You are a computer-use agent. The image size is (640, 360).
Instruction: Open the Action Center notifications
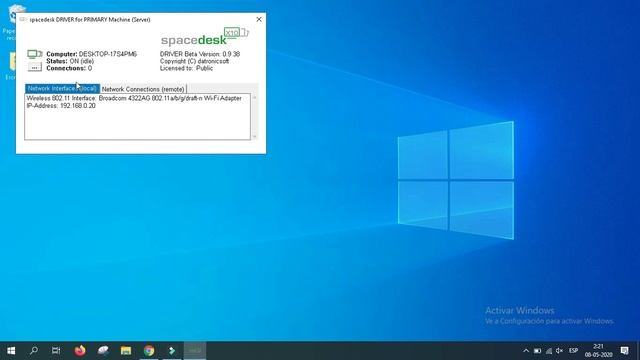pyautogui.click(x=624, y=351)
